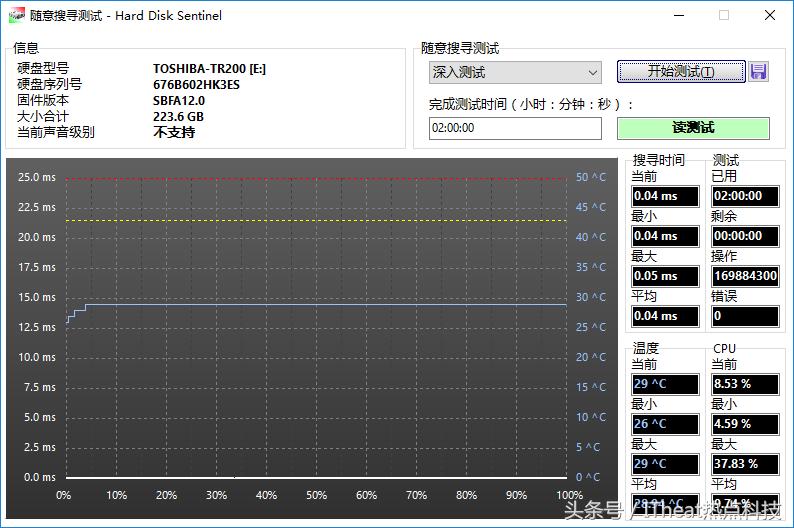
Task: Click the 50% label on the chart axis
Action: 316,495
